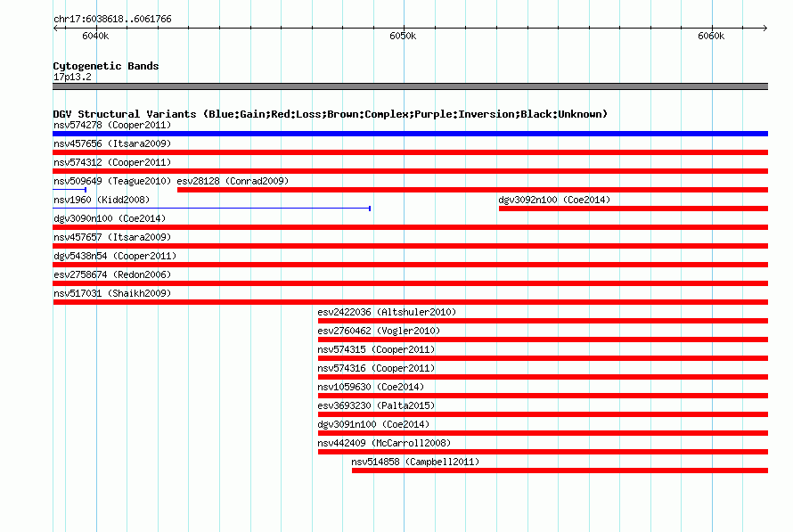
Task: Click the esv3693230 (Palta2015) label
Action: [376, 405]
